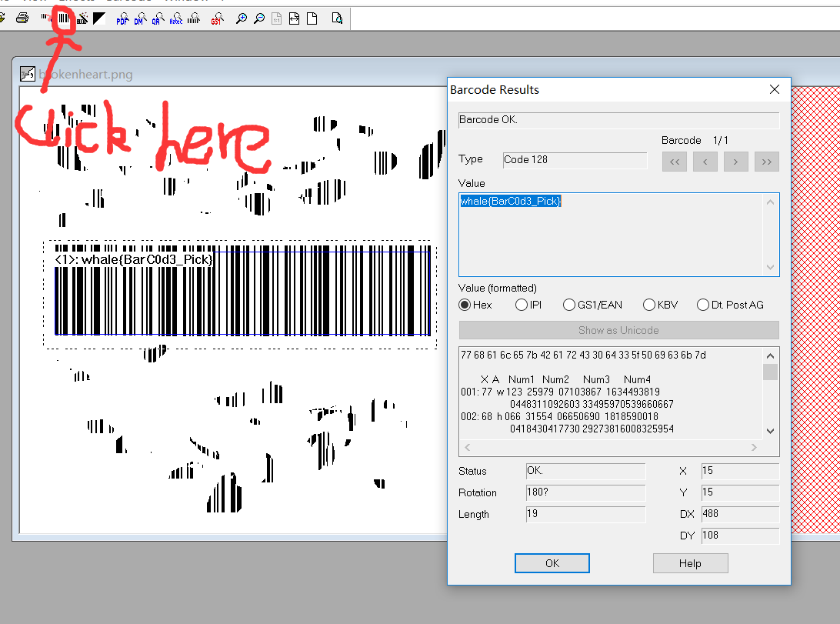840x624 pixels.
Task: Click the Length field showing 19
Action: [x=585, y=514]
